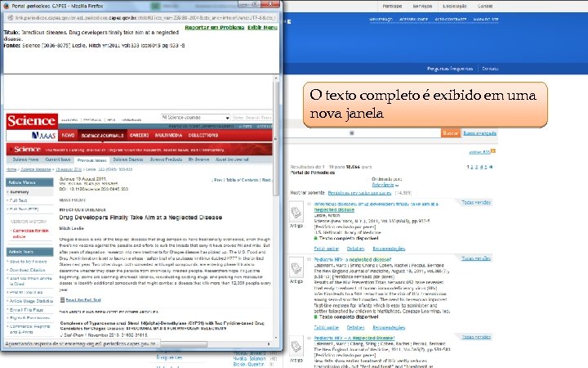Go to the Table of Contents link
This screenshot has height=368, width=588.
pos(242,180)
